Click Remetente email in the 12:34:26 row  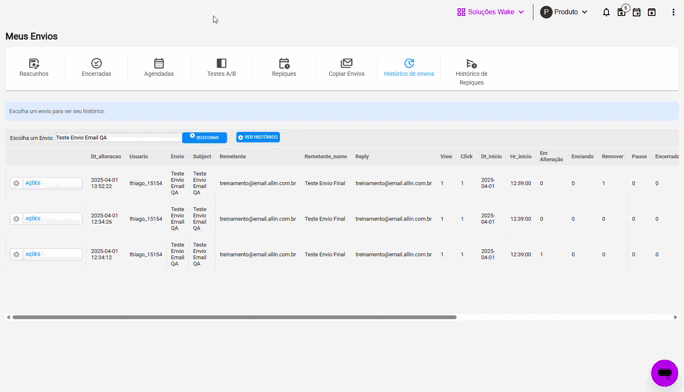258,218
